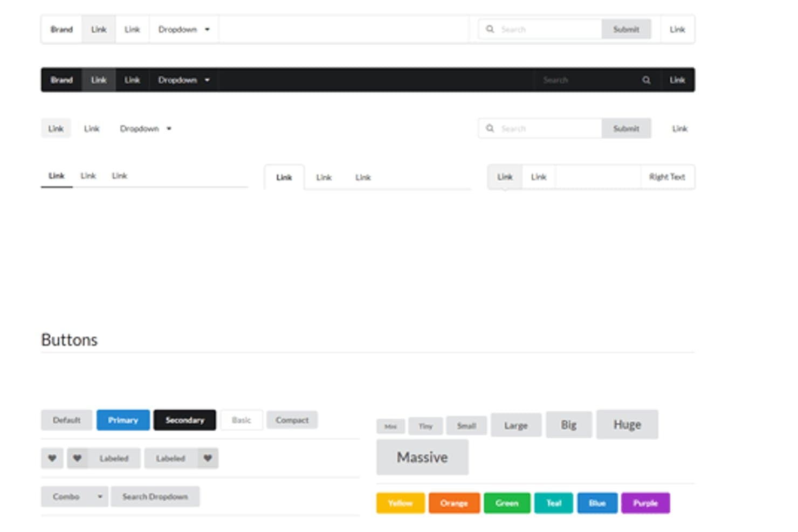Click the blue Primary button
Viewport: 798px width, 532px height.
[x=123, y=420]
